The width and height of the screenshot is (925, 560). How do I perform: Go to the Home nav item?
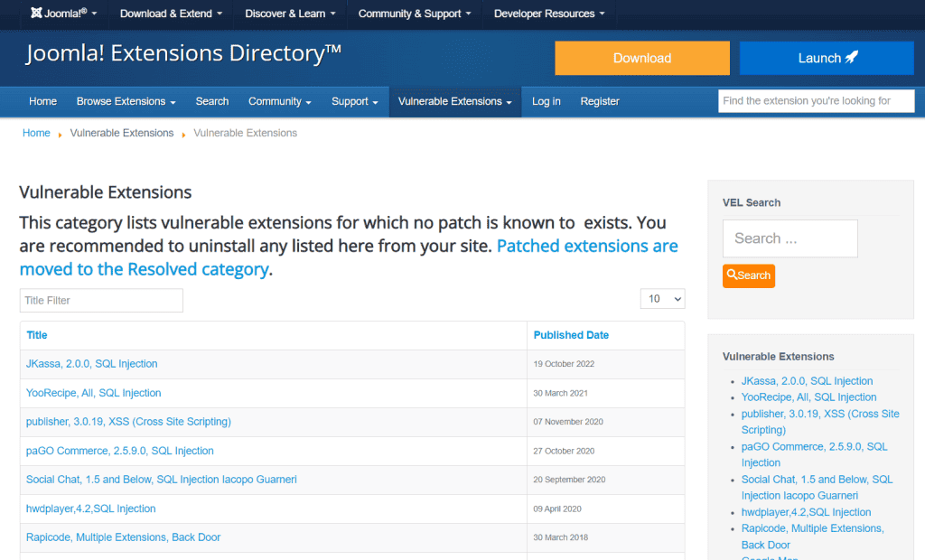coord(43,101)
